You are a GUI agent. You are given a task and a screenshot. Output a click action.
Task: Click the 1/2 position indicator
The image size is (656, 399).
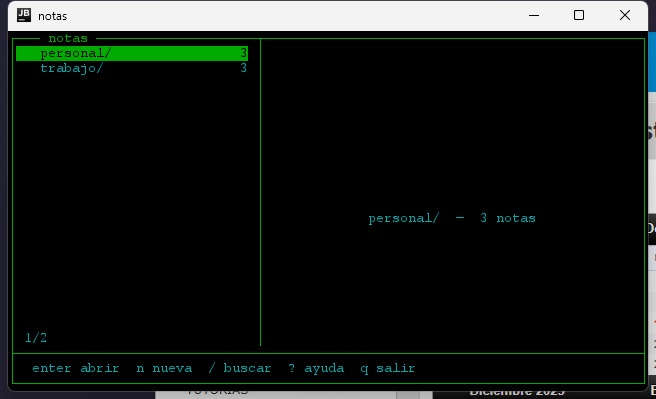tap(36, 338)
